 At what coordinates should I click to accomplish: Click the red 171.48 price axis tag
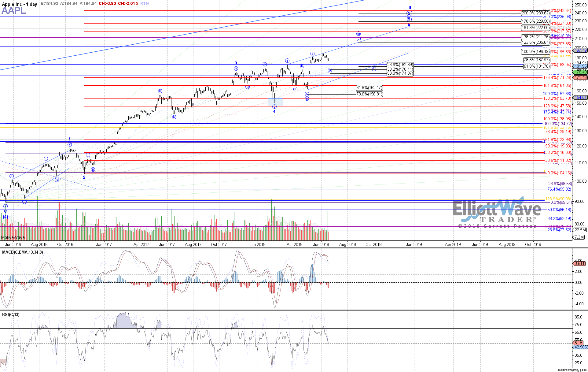pyautogui.click(x=580, y=78)
